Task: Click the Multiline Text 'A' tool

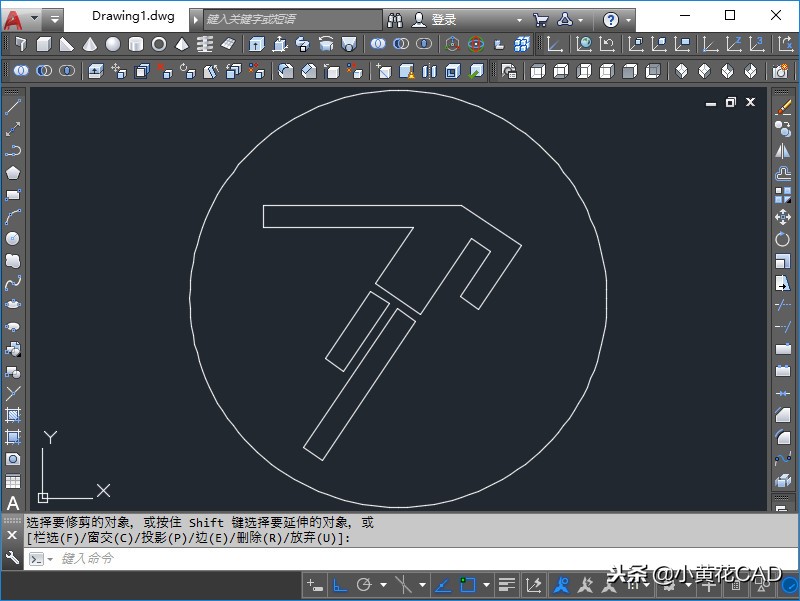Action: coord(13,503)
